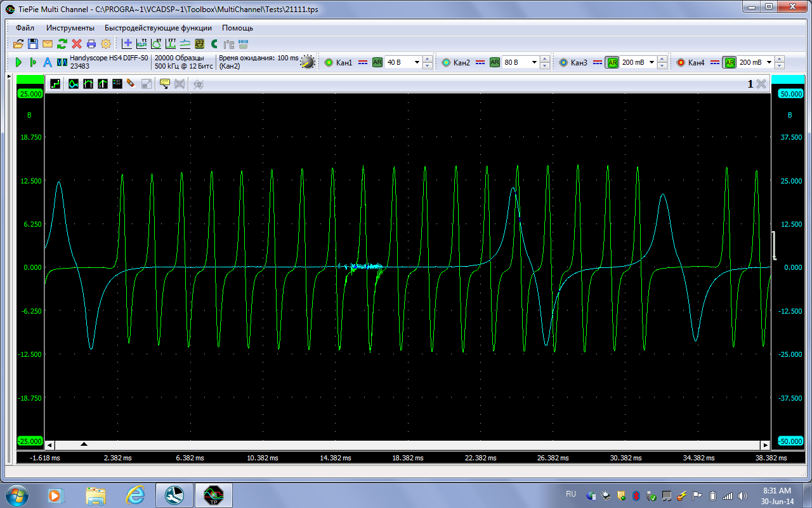The height and width of the screenshot is (508, 812).
Task: Toggle Кан1 coupling icon
Action: click(x=363, y=62)
